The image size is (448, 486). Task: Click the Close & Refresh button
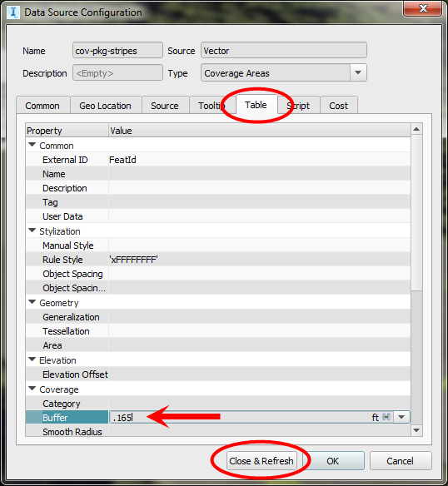[261, 461]
